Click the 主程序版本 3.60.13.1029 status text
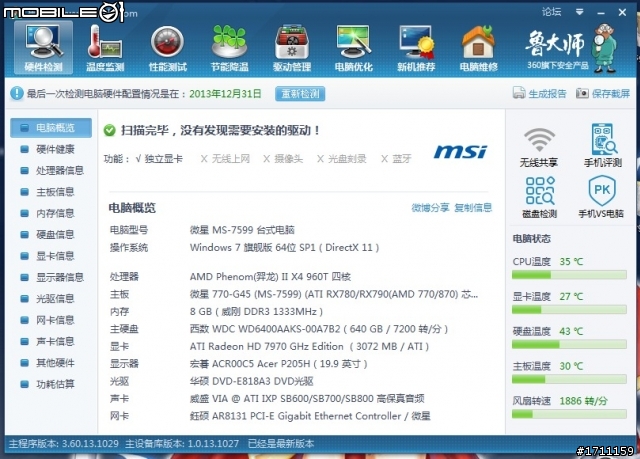This screenshot has height=459, width=640. (x=64, y=443)
